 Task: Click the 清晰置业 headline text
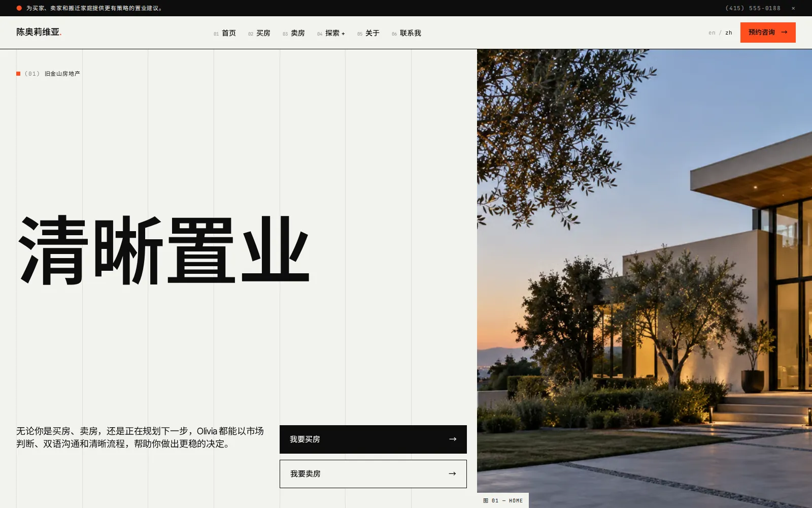pos(163,250)
